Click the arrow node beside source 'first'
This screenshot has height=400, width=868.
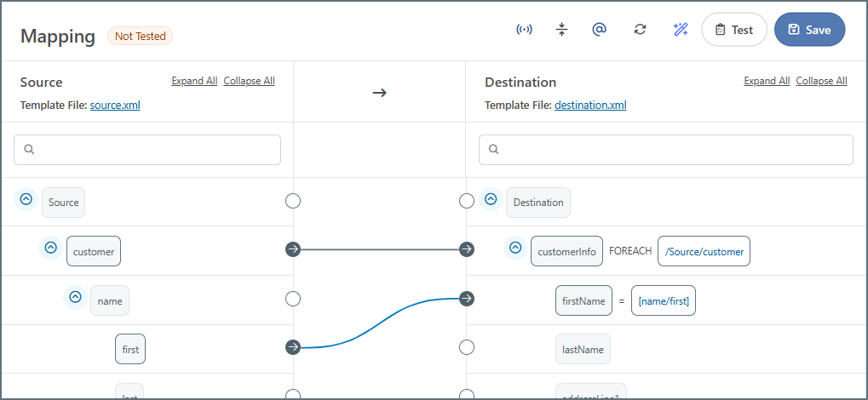[x=293, y=347]
